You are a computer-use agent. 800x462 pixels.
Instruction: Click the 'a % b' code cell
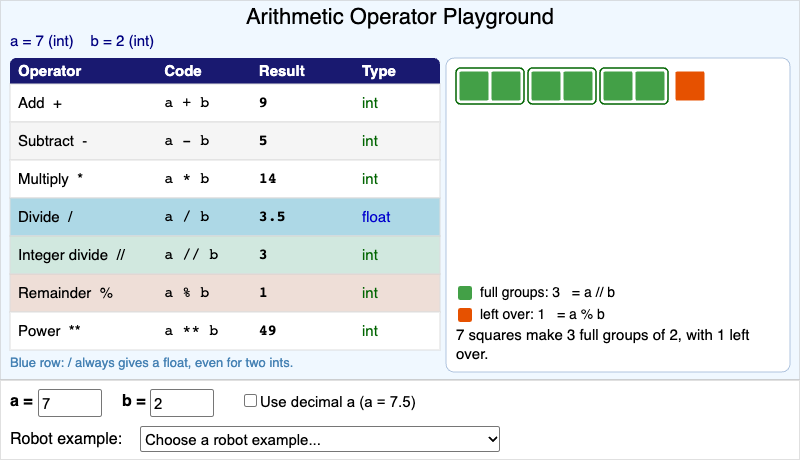click(x=187, y=293)
